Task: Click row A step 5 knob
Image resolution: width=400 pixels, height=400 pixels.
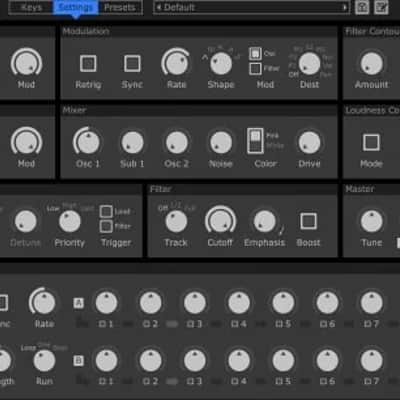Action: coord(283,303)
